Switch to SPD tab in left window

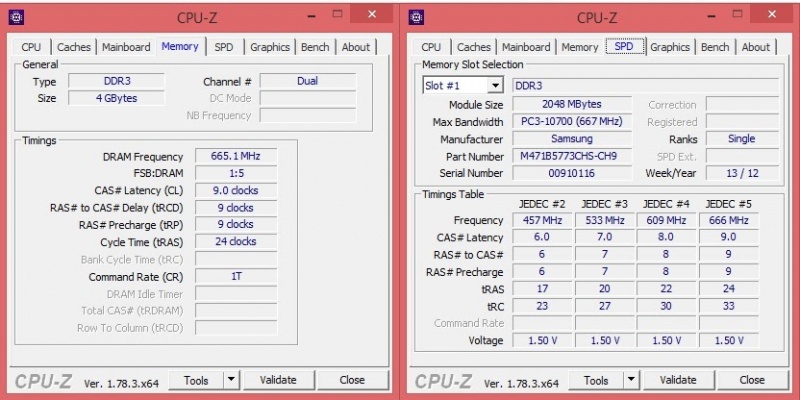click(223, 47)
